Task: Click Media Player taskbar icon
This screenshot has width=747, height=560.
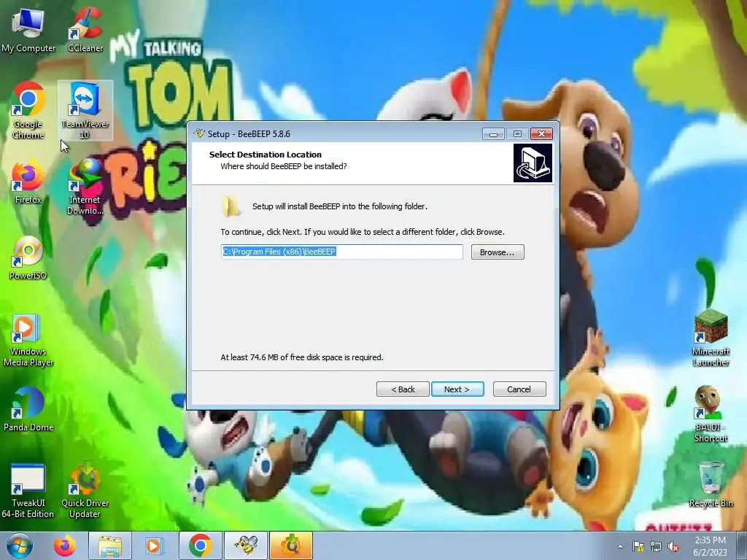Action: (154, 545)
